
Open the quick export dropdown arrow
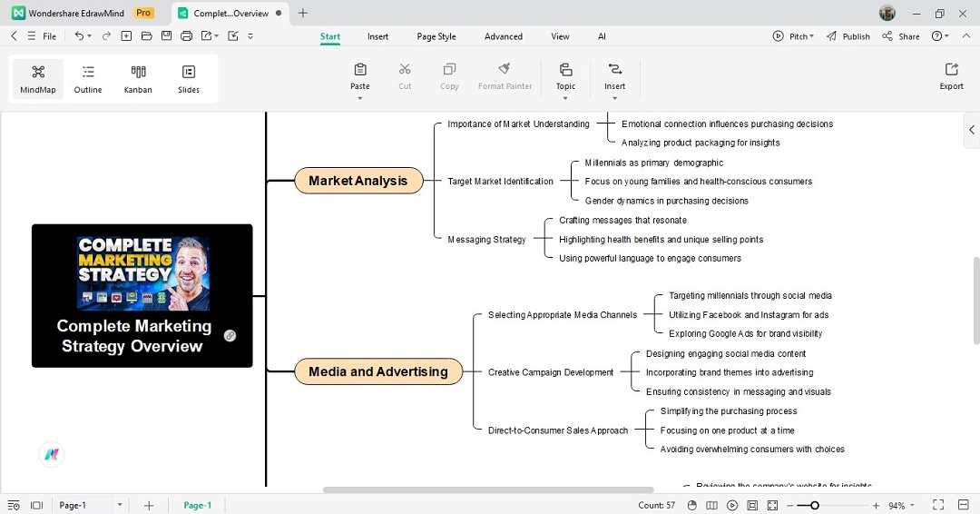click(x=216, y=36)
